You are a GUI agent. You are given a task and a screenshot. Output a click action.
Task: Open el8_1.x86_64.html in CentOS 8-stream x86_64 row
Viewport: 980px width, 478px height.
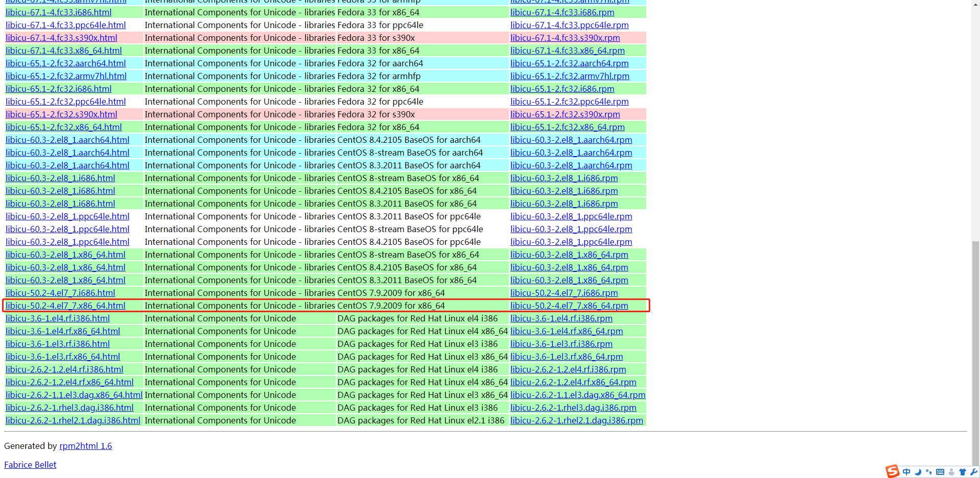pos(65,255)
